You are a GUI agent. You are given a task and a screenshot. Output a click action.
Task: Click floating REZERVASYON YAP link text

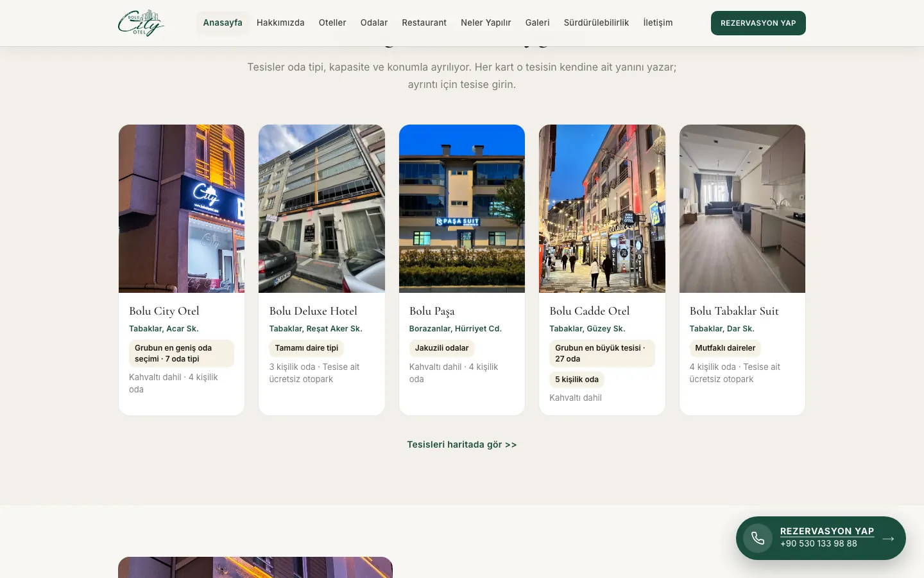(x=827, y=531)
